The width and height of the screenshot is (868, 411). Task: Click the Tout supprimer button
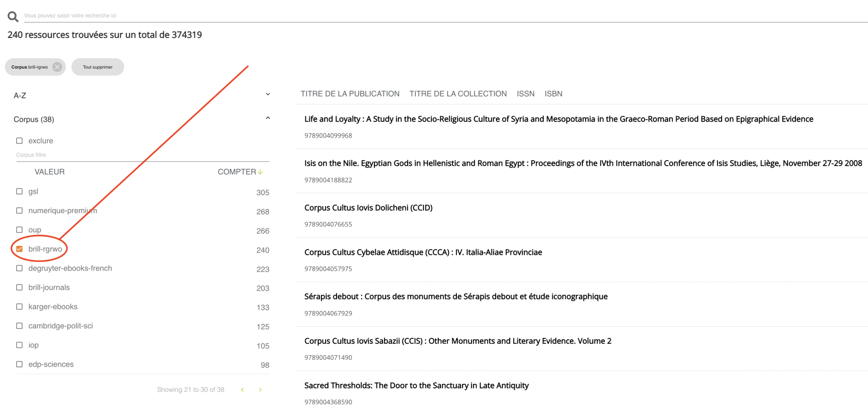tap(97, 67)
